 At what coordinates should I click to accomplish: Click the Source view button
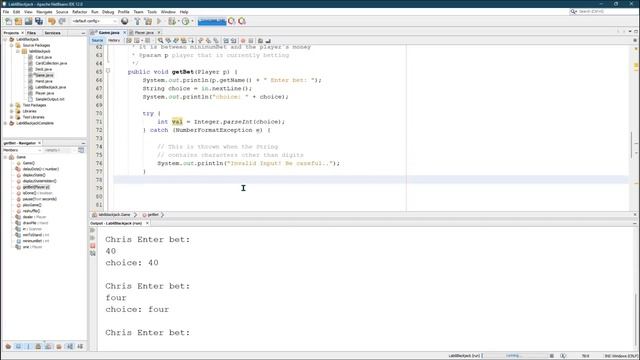click(x=97, y=40)
